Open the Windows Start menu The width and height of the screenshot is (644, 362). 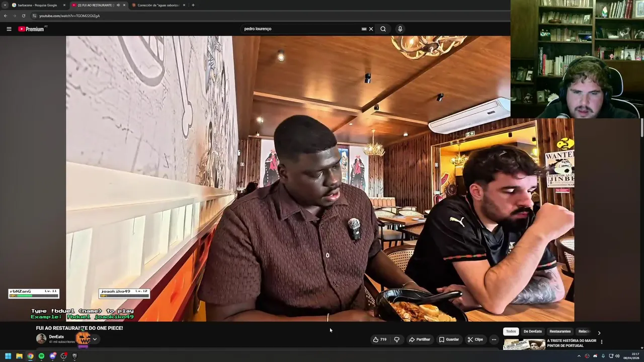coord(8,356)
